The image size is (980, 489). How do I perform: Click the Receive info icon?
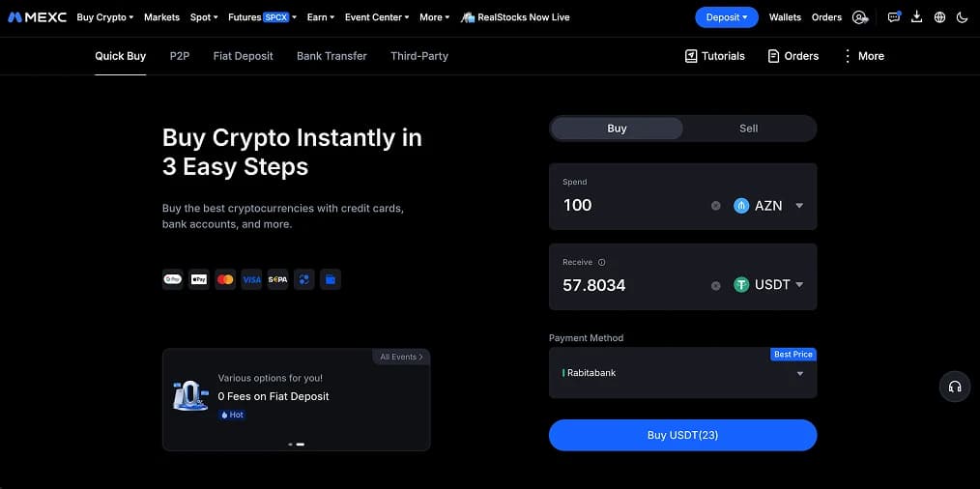pyautogui.click(x=602, y=263)
